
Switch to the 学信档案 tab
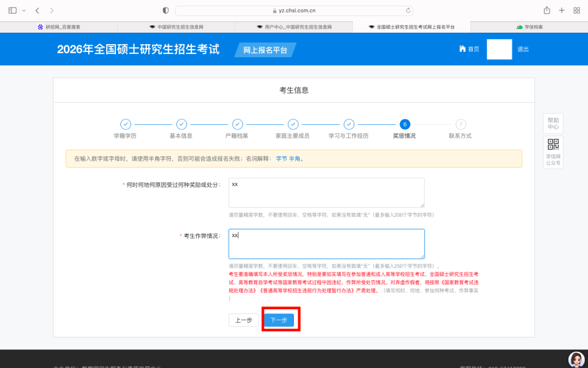click(529, 27)
